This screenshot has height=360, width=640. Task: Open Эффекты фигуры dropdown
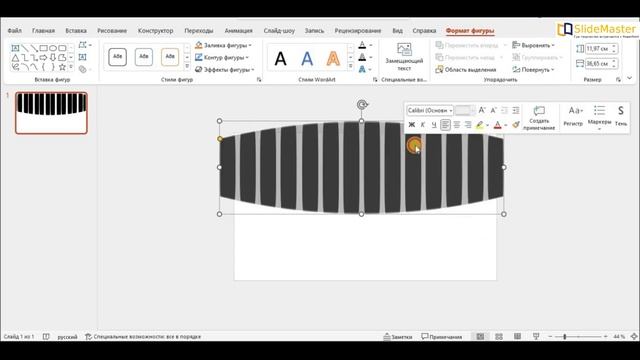[x=224, y=70]
